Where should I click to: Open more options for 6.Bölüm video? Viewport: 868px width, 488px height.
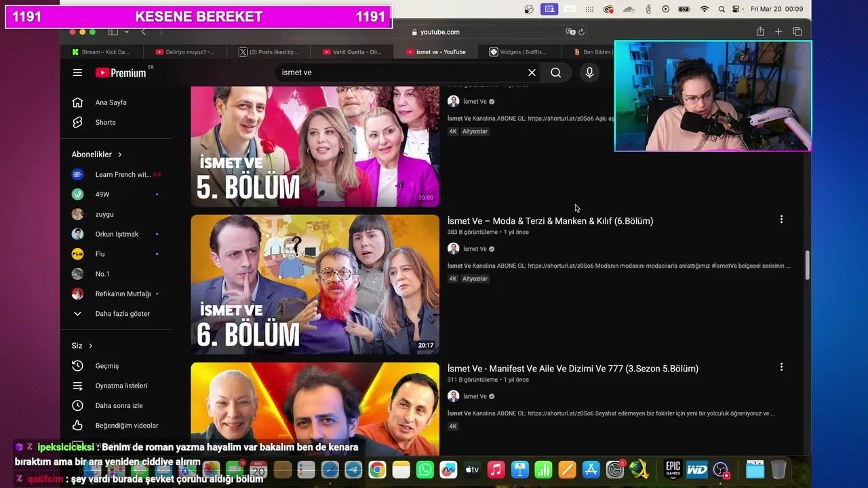(781, 220)
